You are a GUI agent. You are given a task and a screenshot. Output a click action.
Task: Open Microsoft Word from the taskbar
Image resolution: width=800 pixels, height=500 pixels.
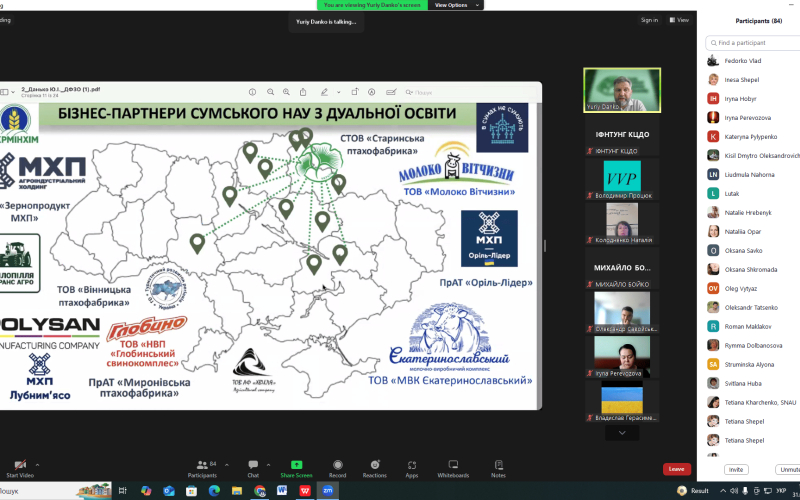tap(282, 491)
